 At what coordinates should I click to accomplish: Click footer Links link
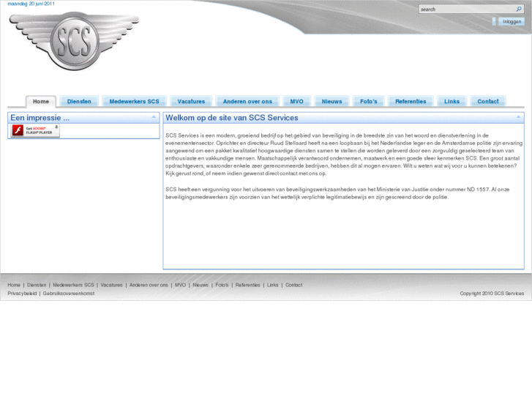coord(272,285)
